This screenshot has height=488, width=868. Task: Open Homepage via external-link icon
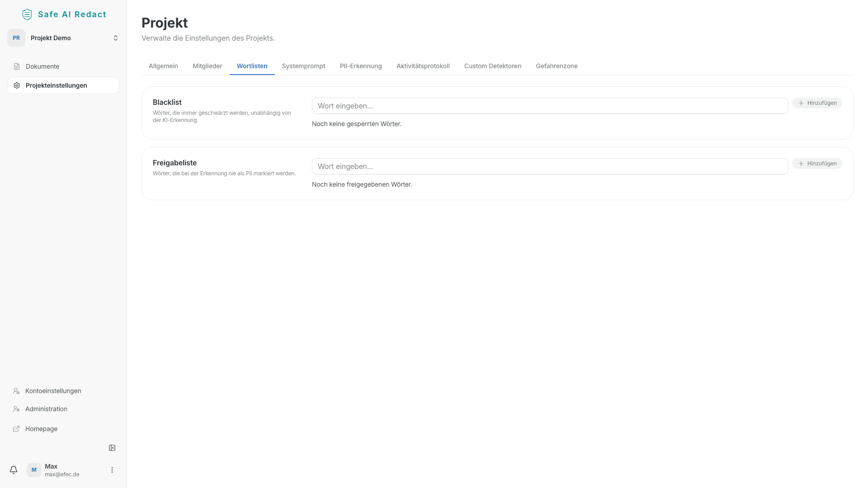[x=16, y=429]
